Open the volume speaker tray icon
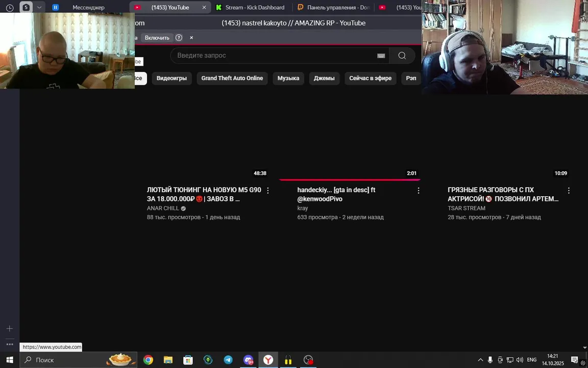The height and width of the screenshot is (368, 588). pos(520,360)
